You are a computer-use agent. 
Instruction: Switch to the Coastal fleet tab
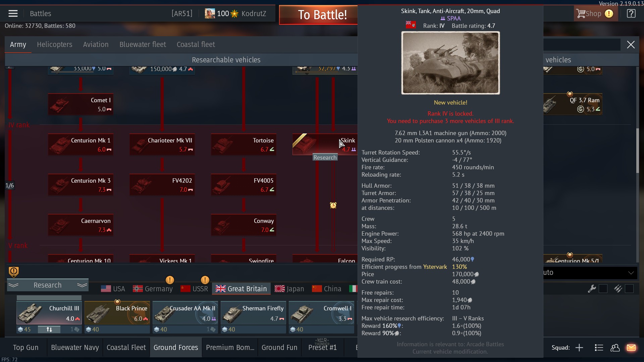coord(196,45)
